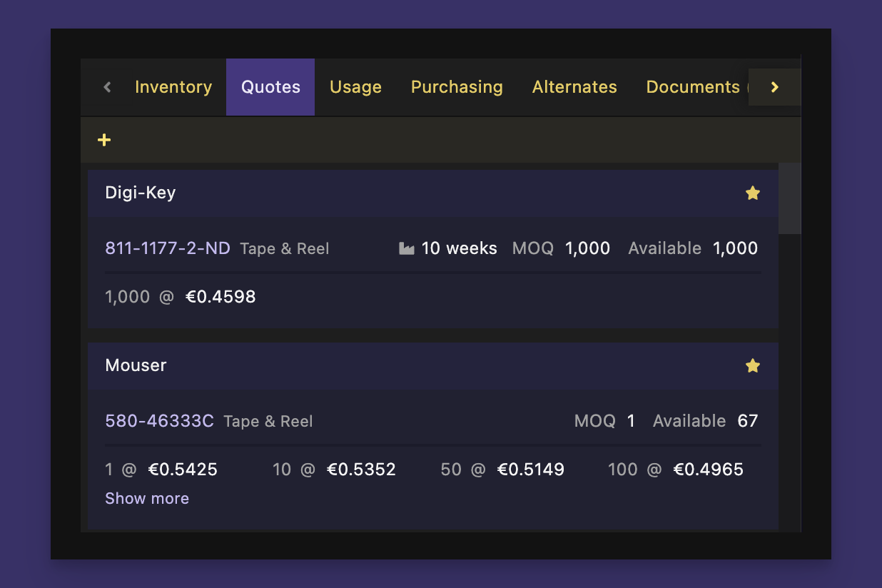Click the Mouser supplier header

(433, 365)
